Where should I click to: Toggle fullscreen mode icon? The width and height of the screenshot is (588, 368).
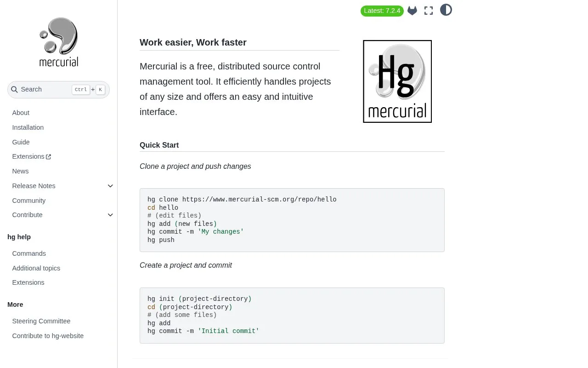click(429, 11)
